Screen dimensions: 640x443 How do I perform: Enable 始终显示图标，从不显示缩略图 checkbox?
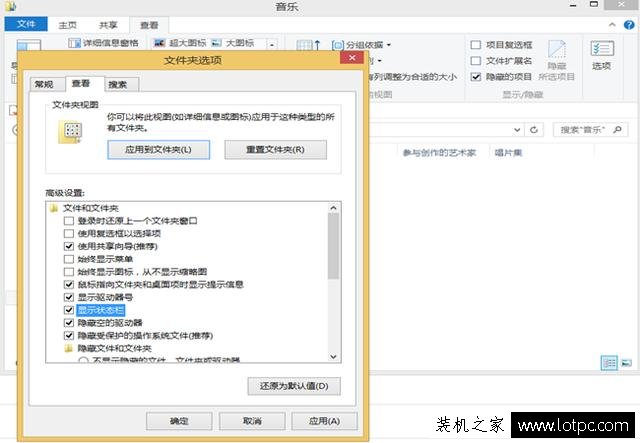pyautogui.click(x=69, y=272)
